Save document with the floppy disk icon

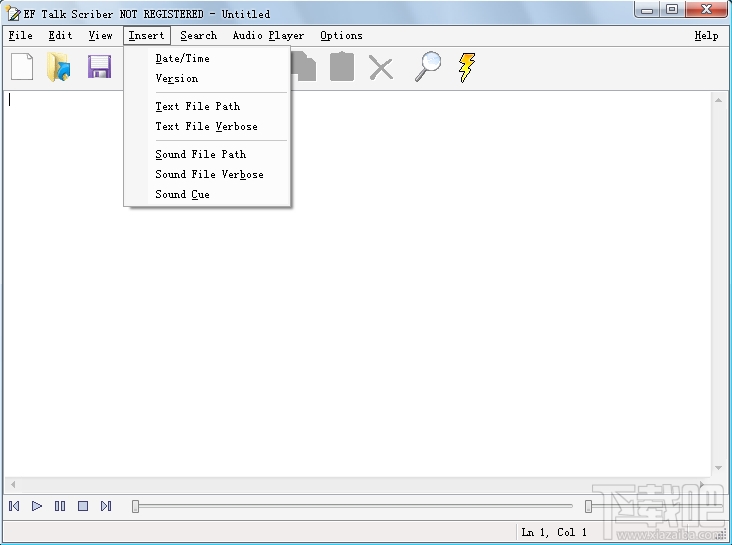click(99, 67)
